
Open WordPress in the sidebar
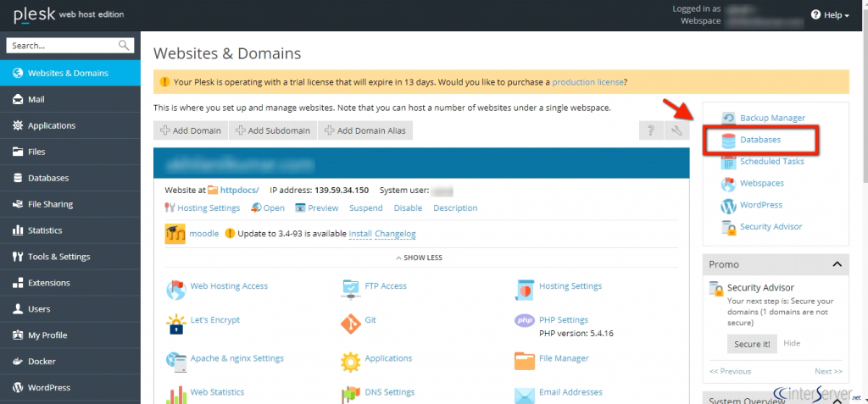coord(70,387)
